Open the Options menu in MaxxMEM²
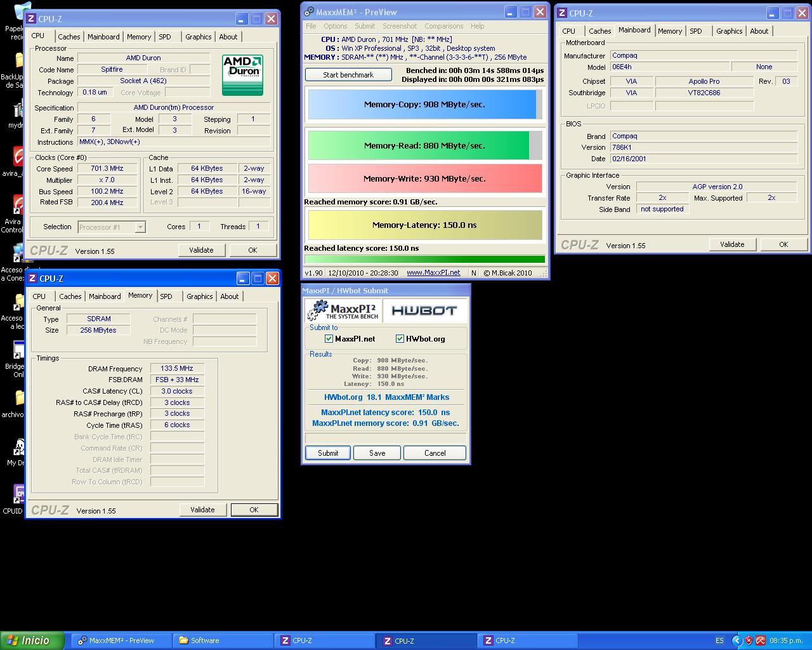Viewport: 812px width, 650px height. pos(335,26)
